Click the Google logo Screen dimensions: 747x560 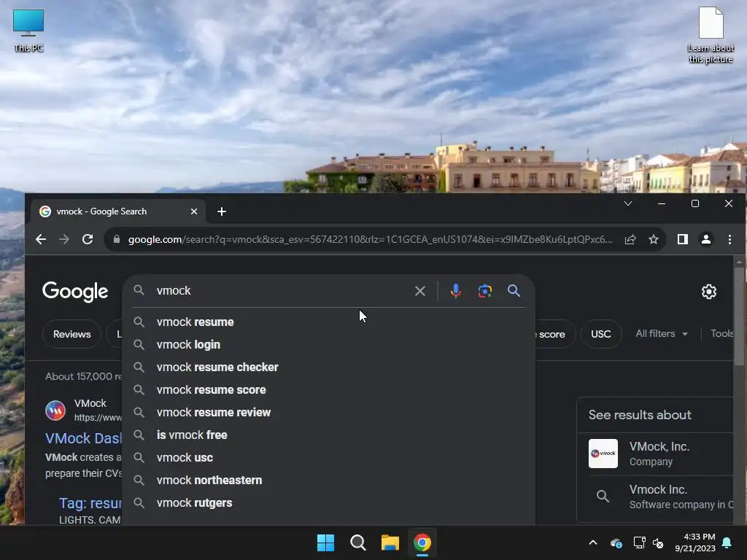click(x=75, y=292)
